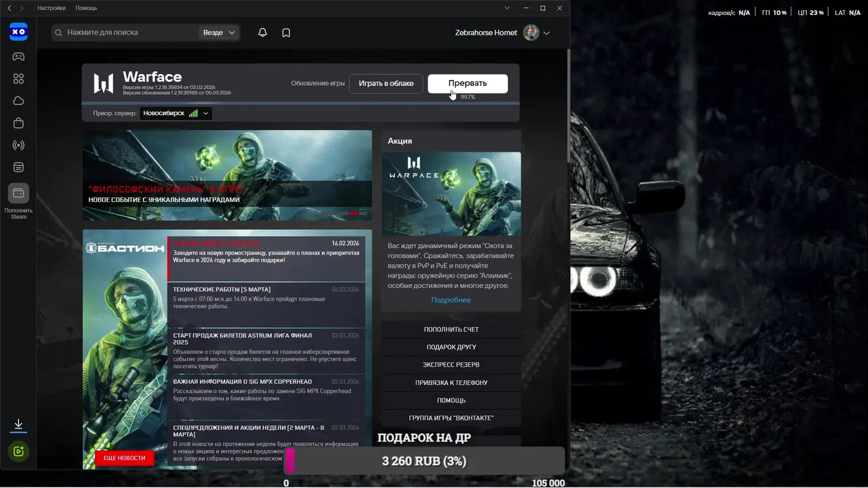Click the Акция Warface promo image
Viewport: 868px width, 488px height.
click(451, 194)
